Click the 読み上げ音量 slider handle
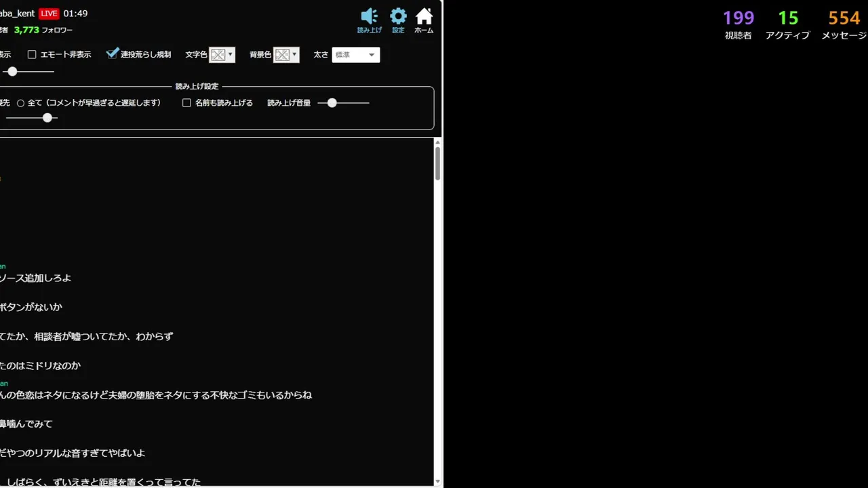Image resolution: width=868 pixels, height=488 pixels. (332, 103)
